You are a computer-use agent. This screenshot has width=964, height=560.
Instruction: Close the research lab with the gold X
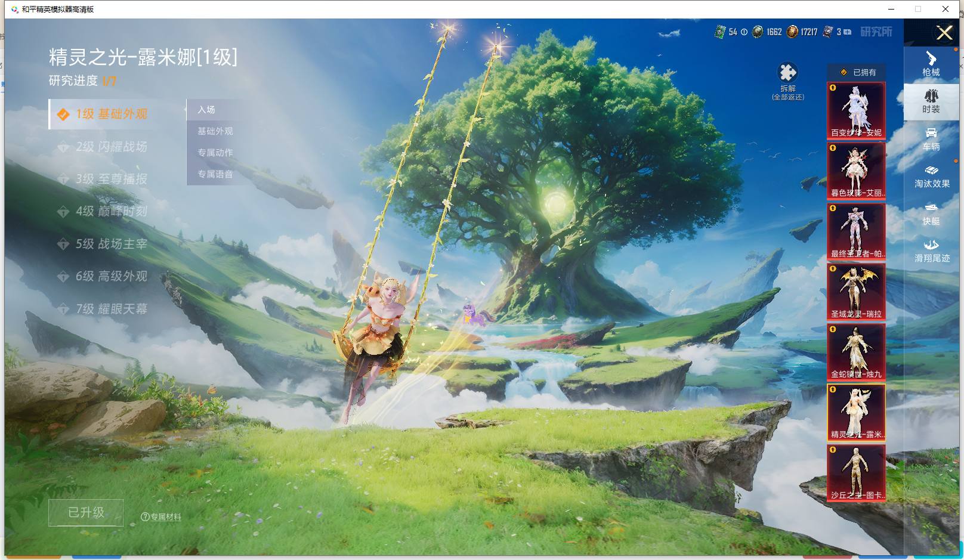click(944, 32)
